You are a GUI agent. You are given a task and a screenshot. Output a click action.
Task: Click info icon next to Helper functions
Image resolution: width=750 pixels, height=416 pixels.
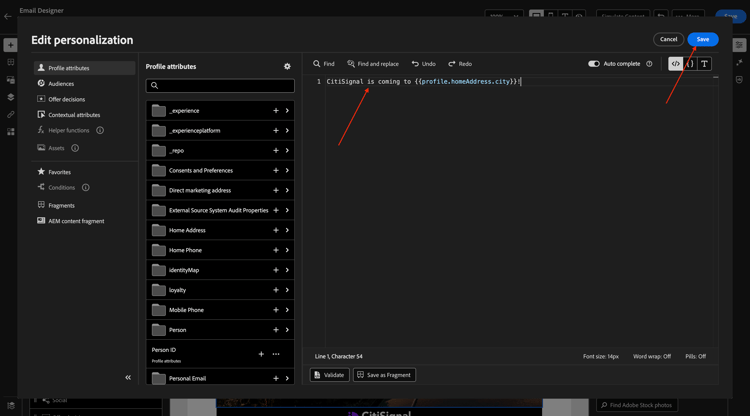pos(100,130)
